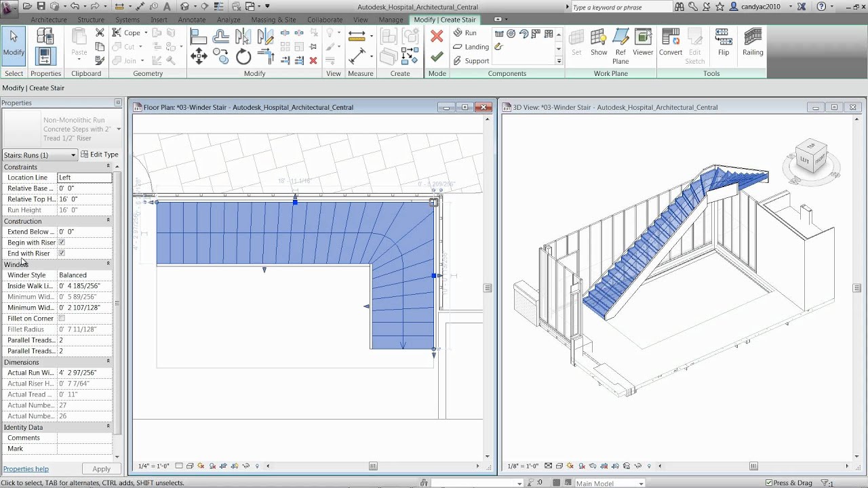Click the Mirror - Pick Axis tool
Image resolution: width=868 pixels, height=488 pixels.
point(243,36)
